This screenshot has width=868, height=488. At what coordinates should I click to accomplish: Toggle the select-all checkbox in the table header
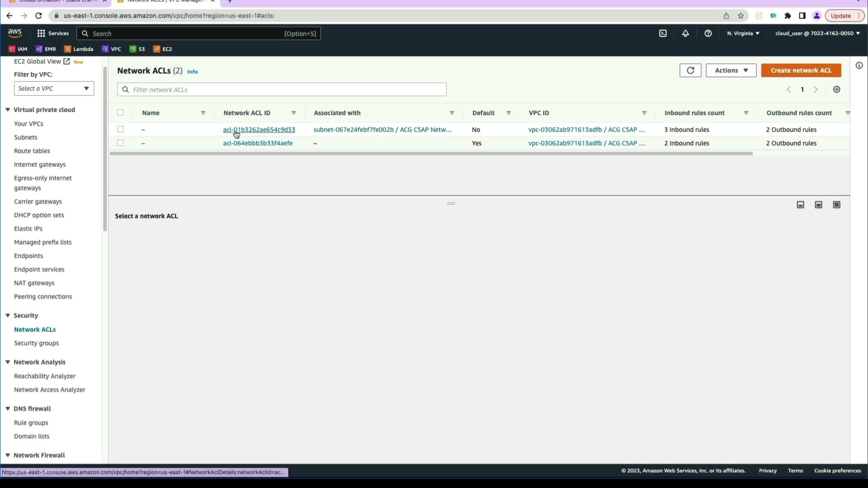click(120, 113)
